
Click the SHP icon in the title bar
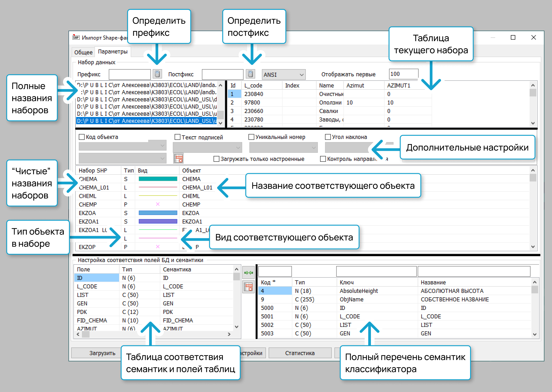pos(76,37)
